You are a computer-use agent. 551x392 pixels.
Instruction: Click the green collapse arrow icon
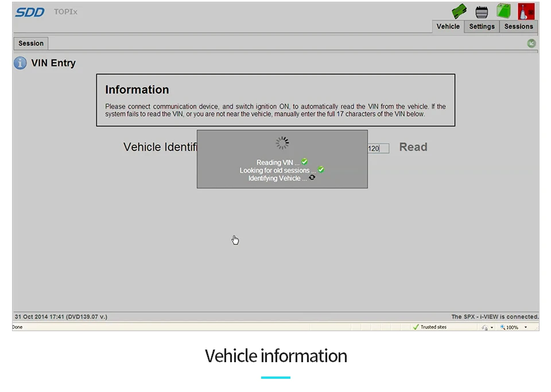pos(531,43)
